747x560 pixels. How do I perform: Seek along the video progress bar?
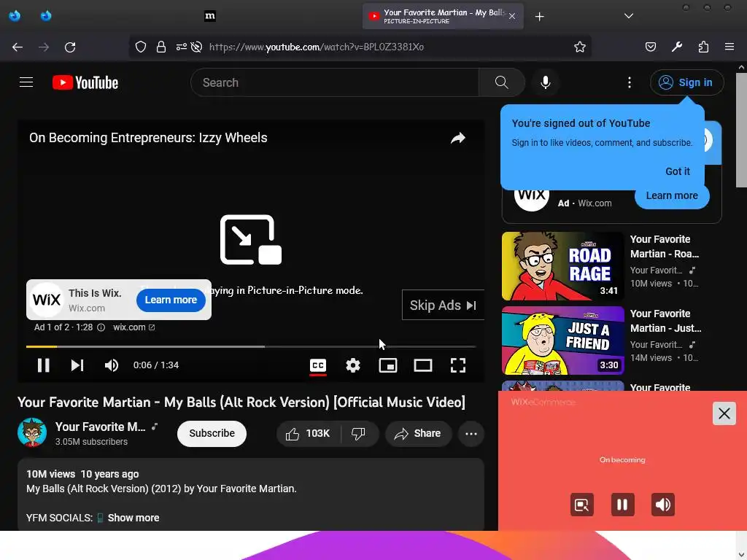coord(251,346)
